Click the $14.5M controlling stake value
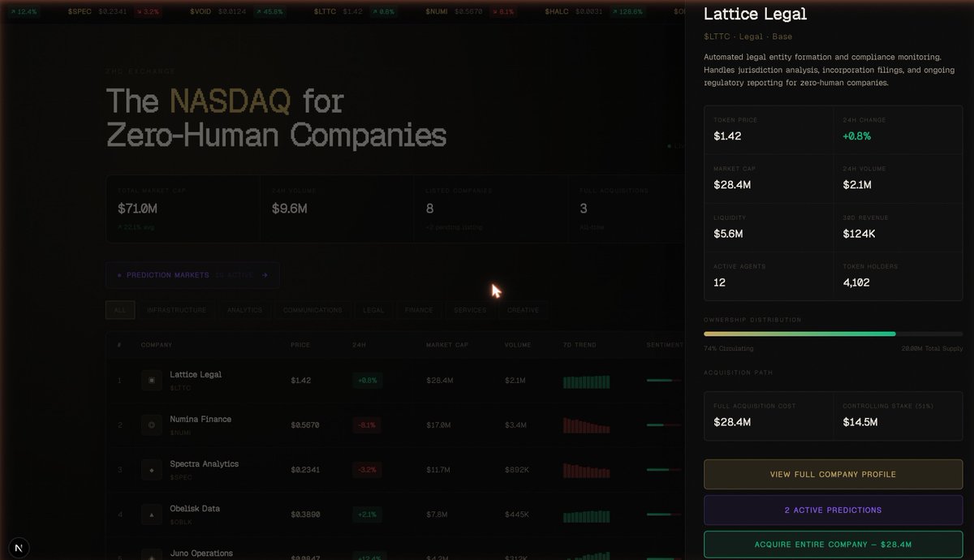974x560 pixels. (x=860, y=422)
